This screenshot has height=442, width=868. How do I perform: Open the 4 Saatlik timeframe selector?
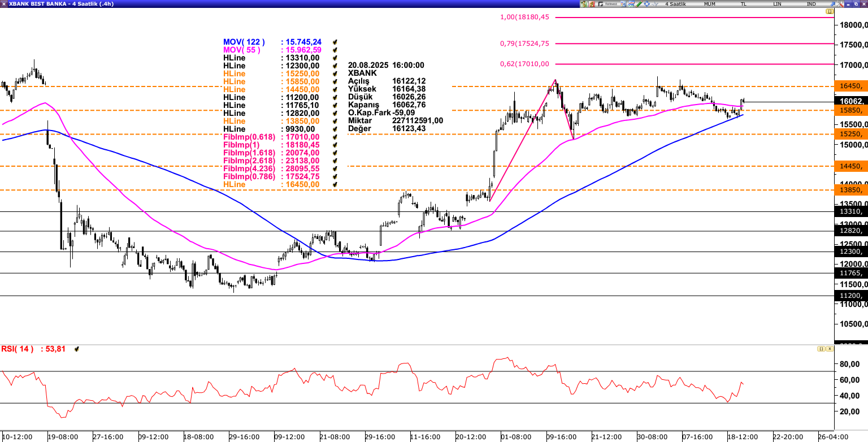[x=675, y=4]
